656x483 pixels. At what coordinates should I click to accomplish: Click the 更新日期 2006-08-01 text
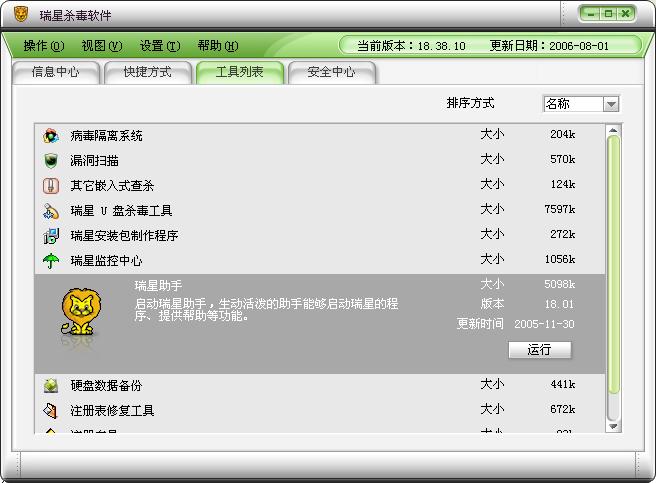pos(549,46)
